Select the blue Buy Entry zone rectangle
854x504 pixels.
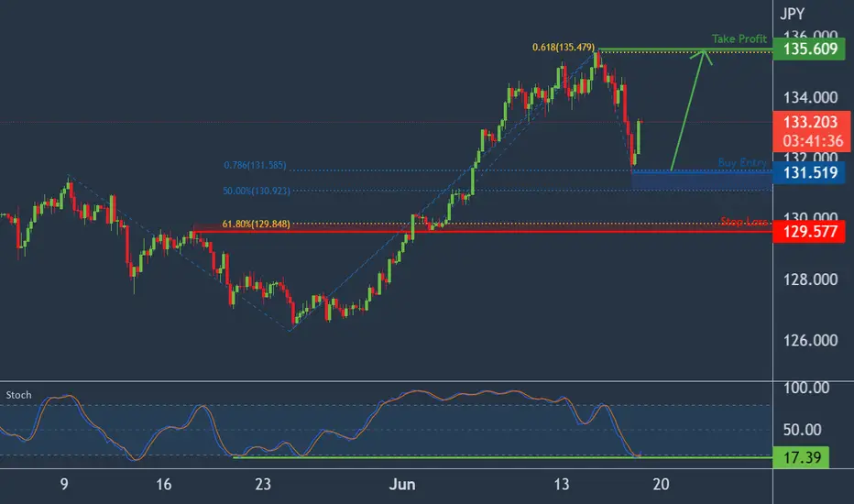702,181
